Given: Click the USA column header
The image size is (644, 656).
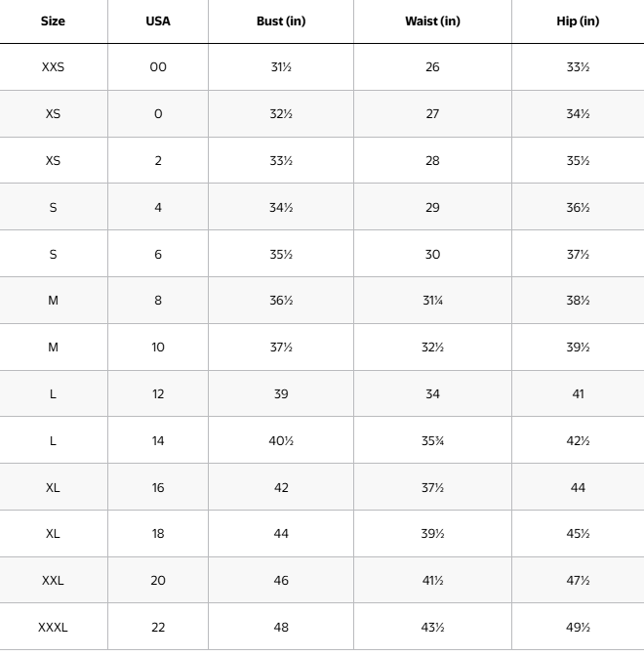Looking at the screenshot, I should [x=158, y=21].
